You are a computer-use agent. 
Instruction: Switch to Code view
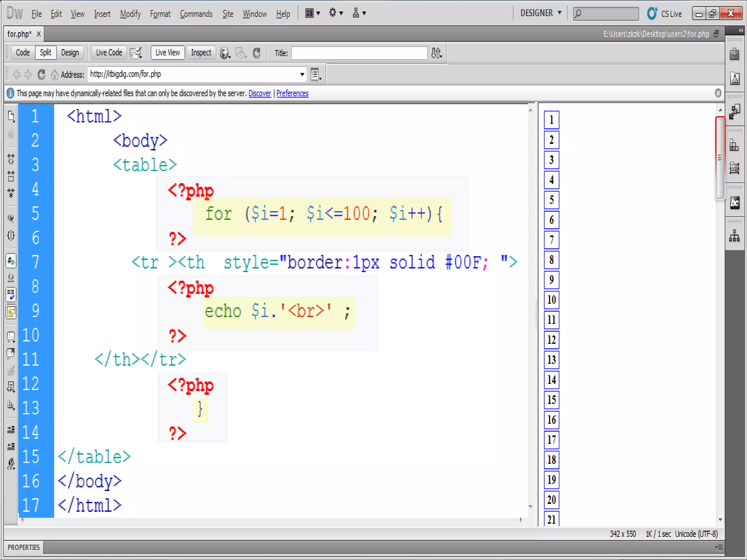[x=23, y=53]
